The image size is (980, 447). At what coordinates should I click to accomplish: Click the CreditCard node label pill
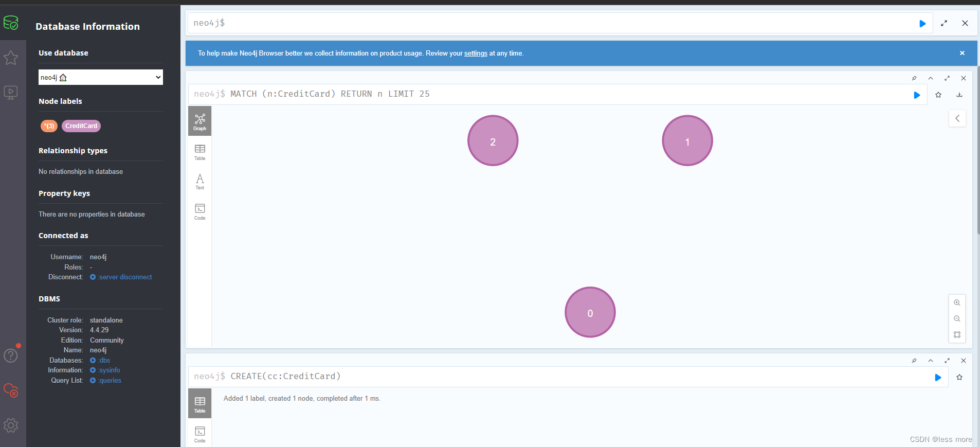pos(81,126)
